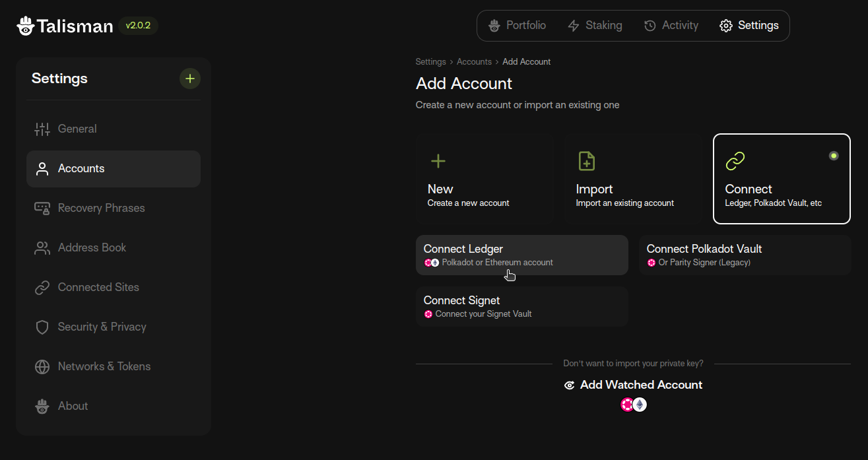Click the Portfolio hand icon
This screenshot has width=868, height=460.
[494, 26]
